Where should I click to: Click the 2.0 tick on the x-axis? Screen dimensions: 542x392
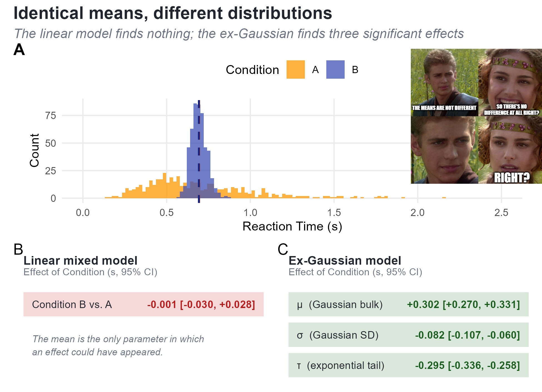[x=417, y=213]
